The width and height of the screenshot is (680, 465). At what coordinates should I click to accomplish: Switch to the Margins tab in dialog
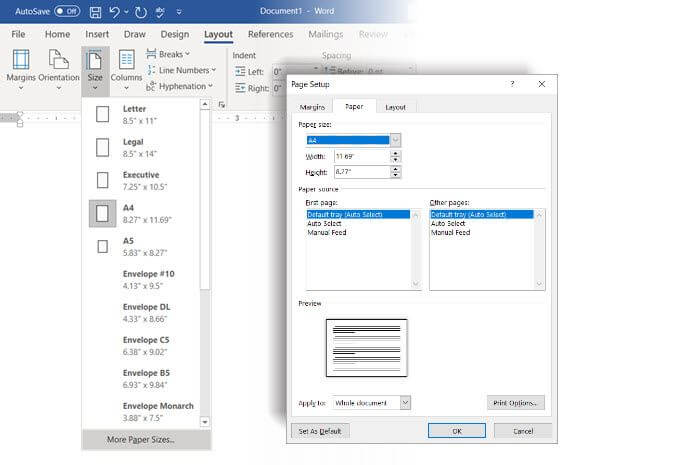(x=313, y=107)
